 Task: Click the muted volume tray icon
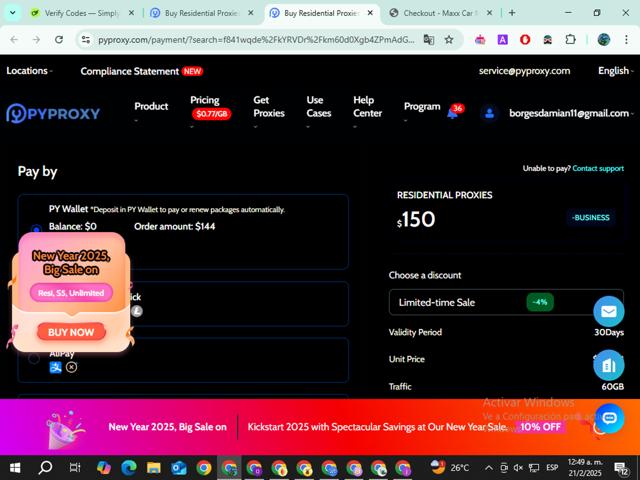click(519, 468)
